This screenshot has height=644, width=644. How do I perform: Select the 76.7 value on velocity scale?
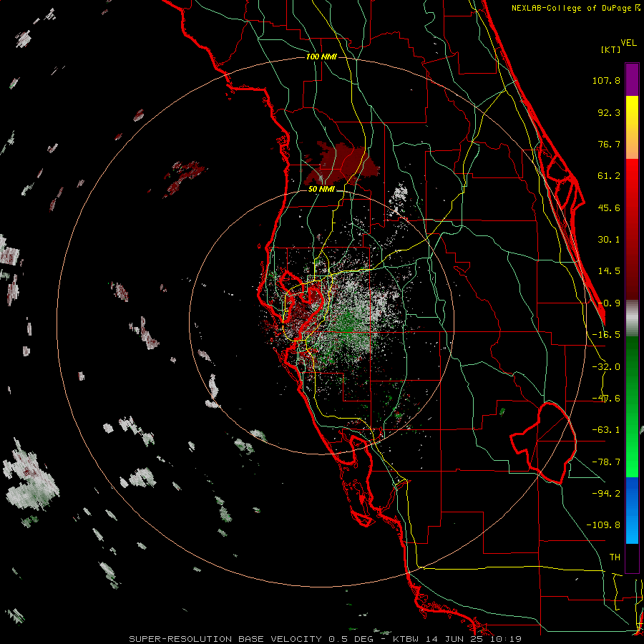(609, 144)
